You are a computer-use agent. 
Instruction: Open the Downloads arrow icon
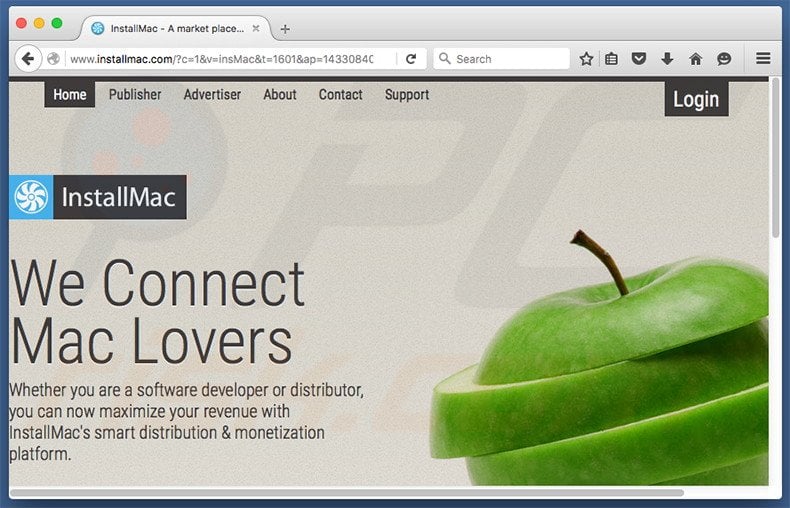pos(667,59)
